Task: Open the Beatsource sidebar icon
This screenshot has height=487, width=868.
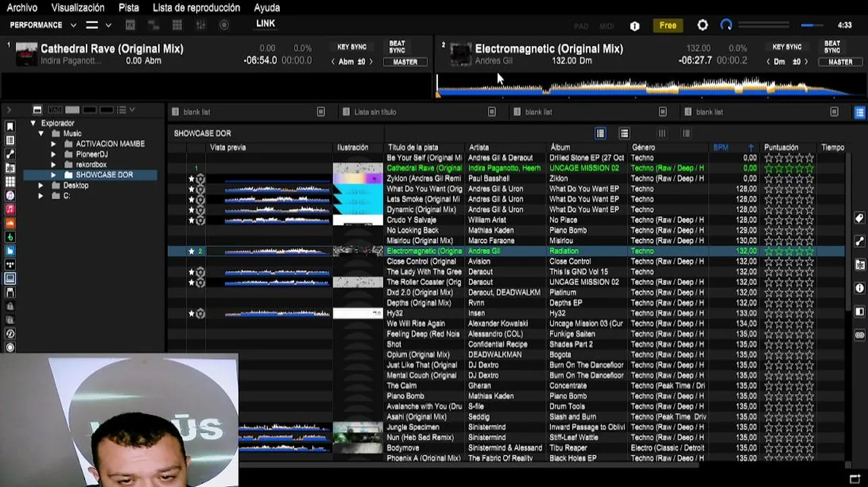Action: point(10,250)
